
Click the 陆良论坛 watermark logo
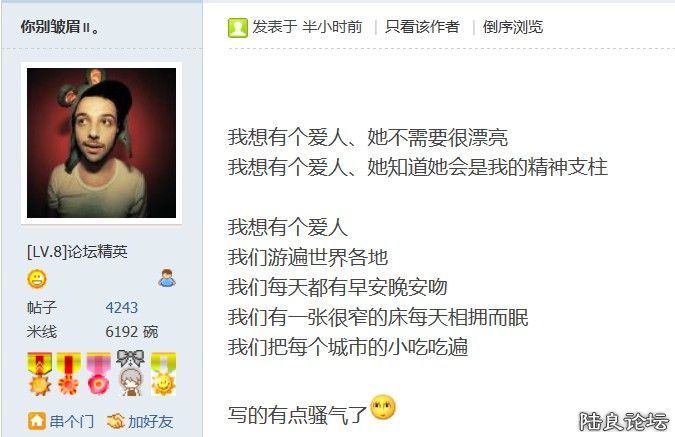click(x=624, y=421)
